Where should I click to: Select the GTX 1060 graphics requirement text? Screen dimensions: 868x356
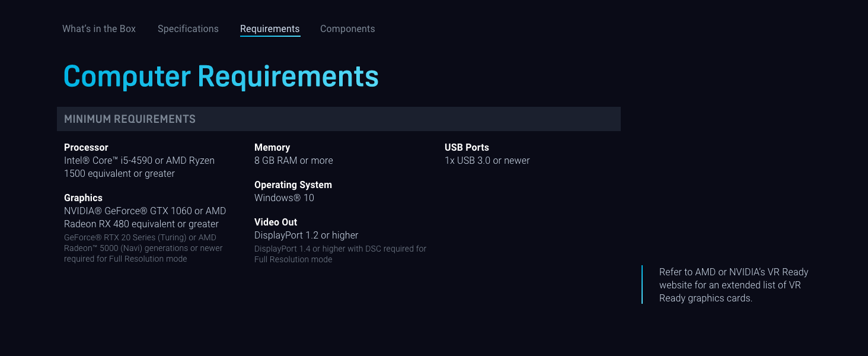click(x=145, y=217)
